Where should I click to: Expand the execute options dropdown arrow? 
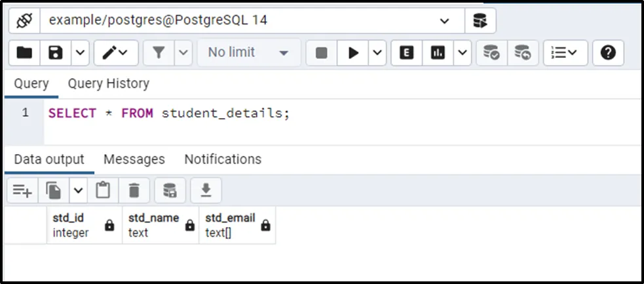click(377, 52)
